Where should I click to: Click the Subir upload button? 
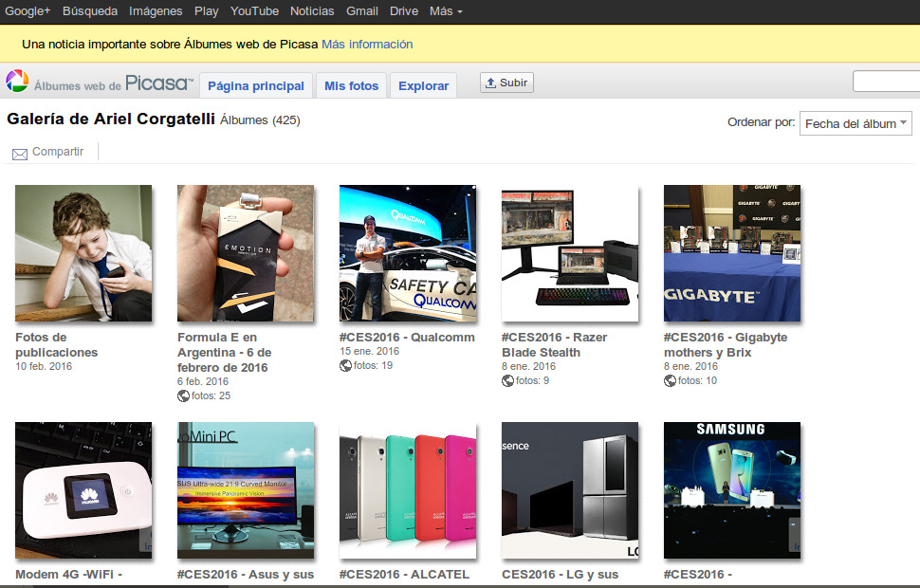(506, 83)
